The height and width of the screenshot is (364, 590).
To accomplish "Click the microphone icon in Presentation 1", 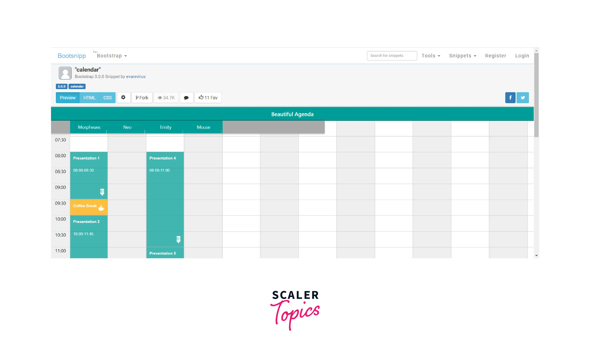I will coord(102,192).
